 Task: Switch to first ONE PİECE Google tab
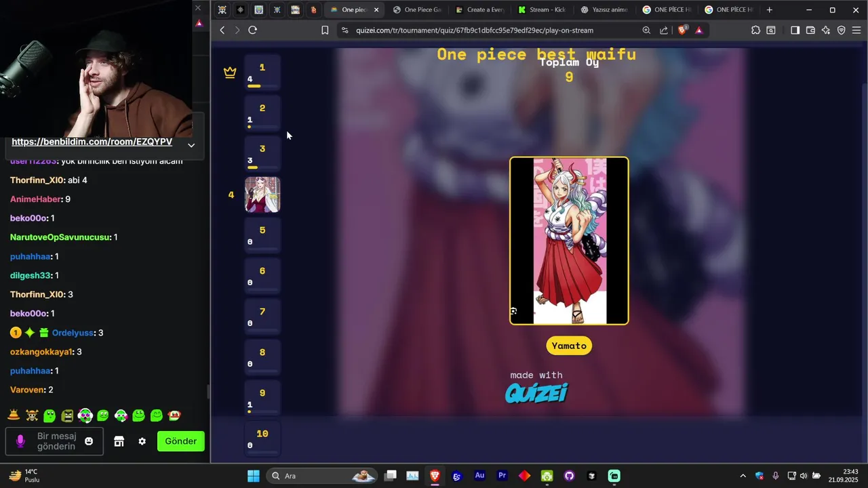(667, 9)
